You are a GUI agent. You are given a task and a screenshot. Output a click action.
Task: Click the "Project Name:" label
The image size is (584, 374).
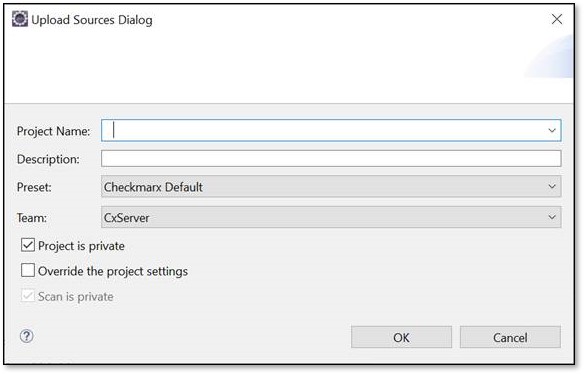point(53,131)
